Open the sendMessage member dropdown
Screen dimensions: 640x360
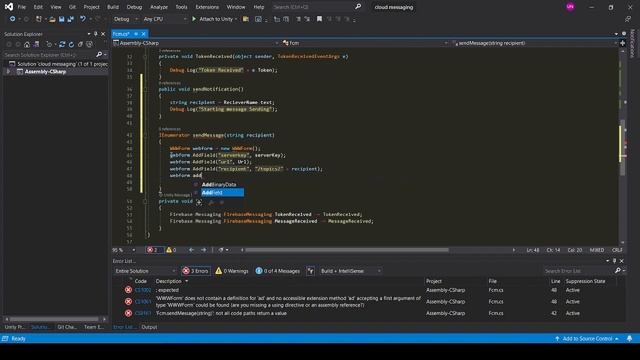(534, 43)
